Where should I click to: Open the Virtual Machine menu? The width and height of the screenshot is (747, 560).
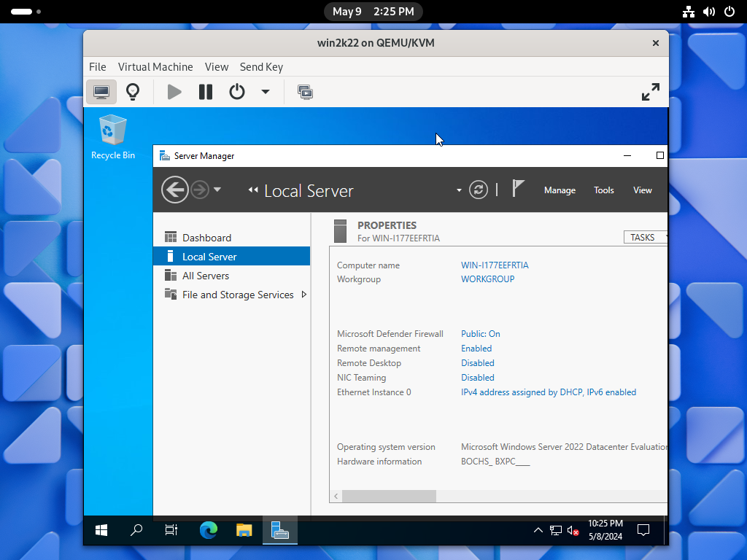click(155, 67)
